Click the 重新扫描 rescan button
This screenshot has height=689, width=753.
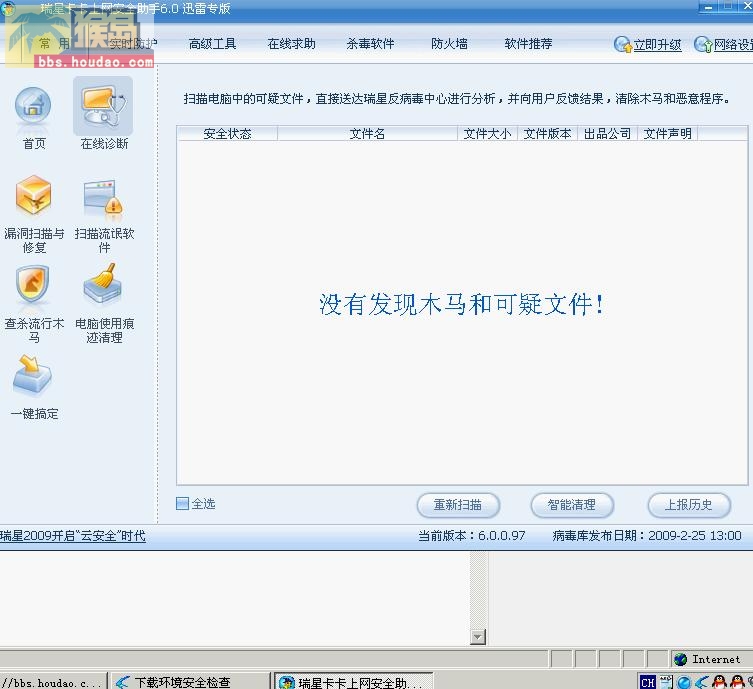coord(458,505)
